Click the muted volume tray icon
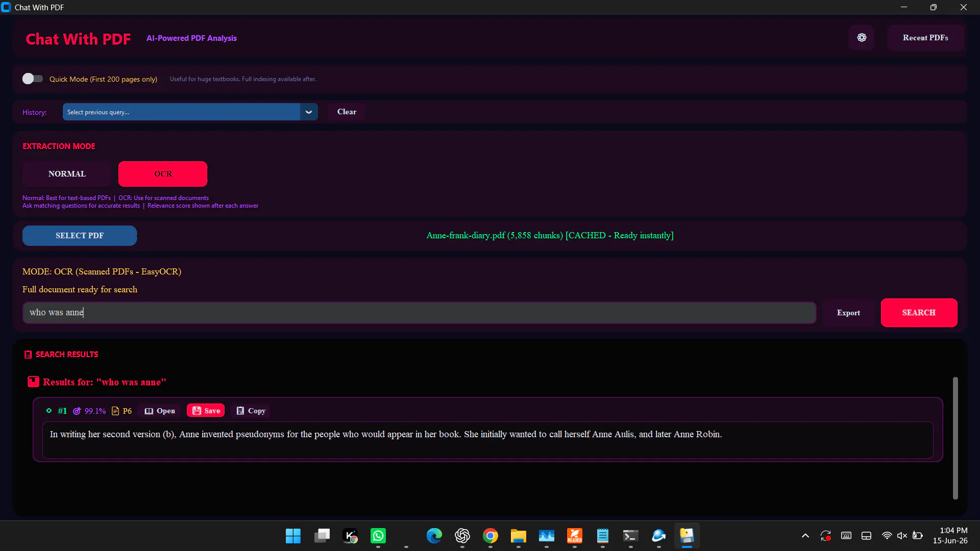 902,536
